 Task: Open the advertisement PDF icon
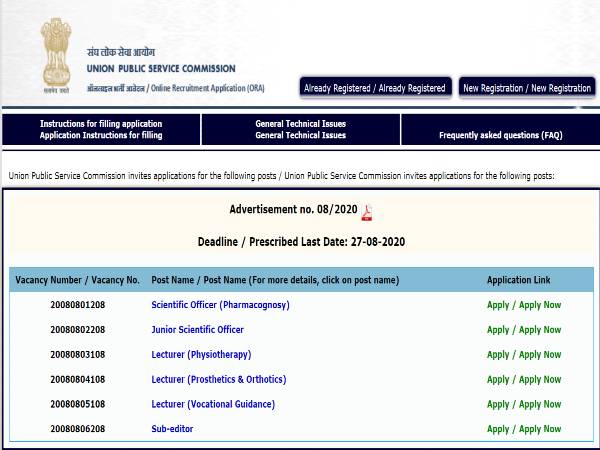point(367,212)
